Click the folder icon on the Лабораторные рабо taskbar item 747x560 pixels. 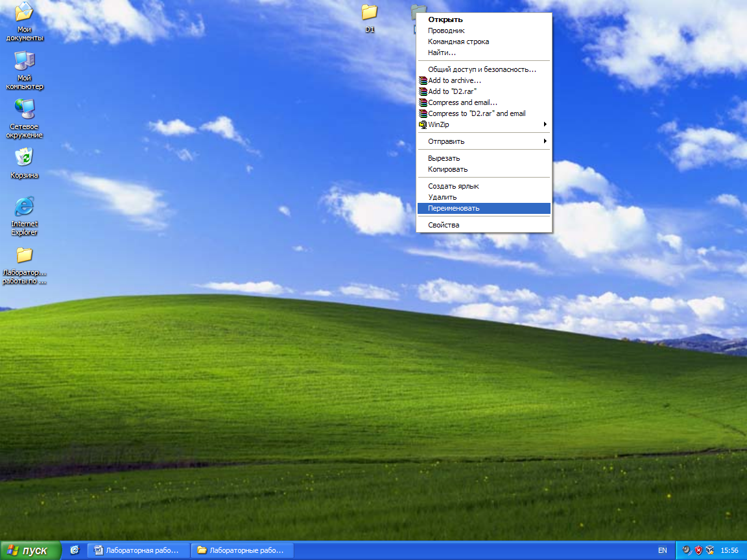tap(202, 550)
